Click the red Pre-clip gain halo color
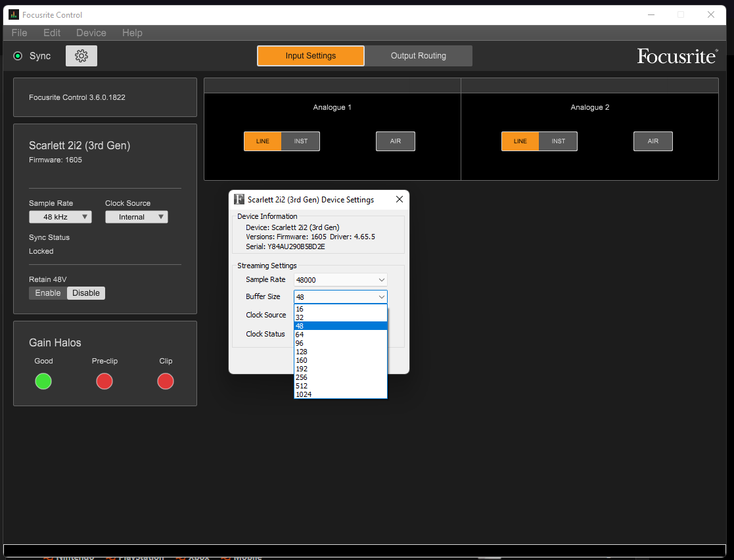The width and height of the screenshot is (734, 560). click(104, 381)
